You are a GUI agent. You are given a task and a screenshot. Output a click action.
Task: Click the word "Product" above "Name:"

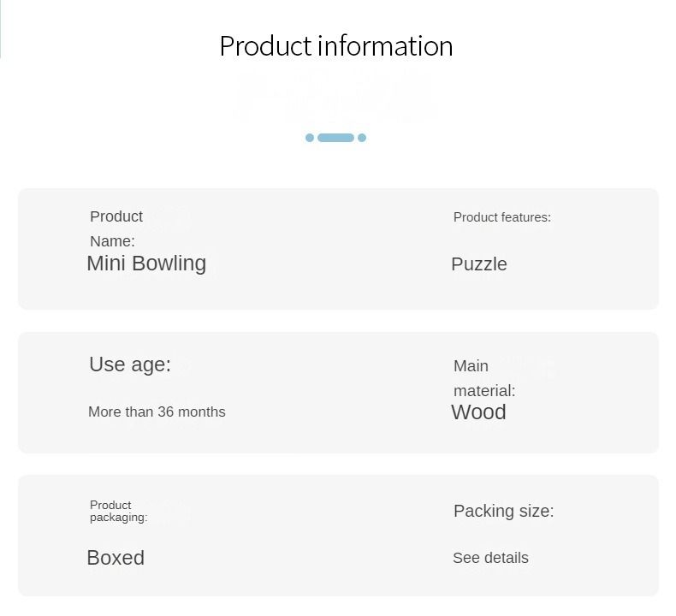(116, 216)
